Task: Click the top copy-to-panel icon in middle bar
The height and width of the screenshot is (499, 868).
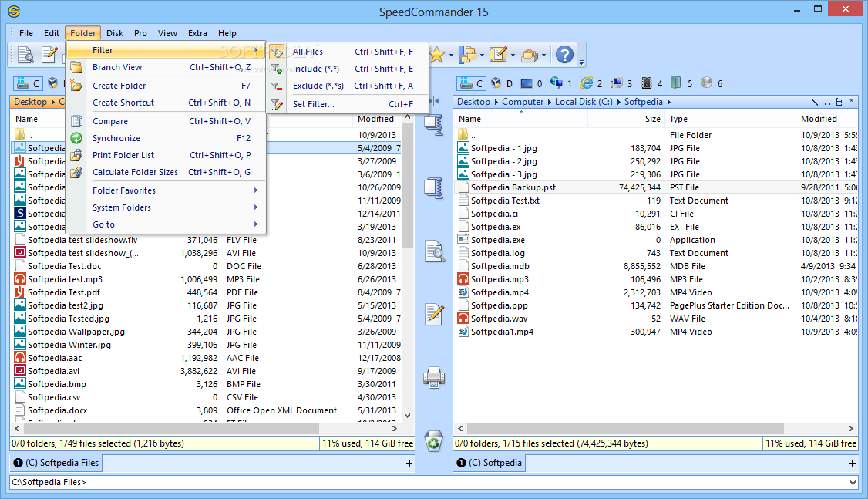Action: (x=433, y=125)
